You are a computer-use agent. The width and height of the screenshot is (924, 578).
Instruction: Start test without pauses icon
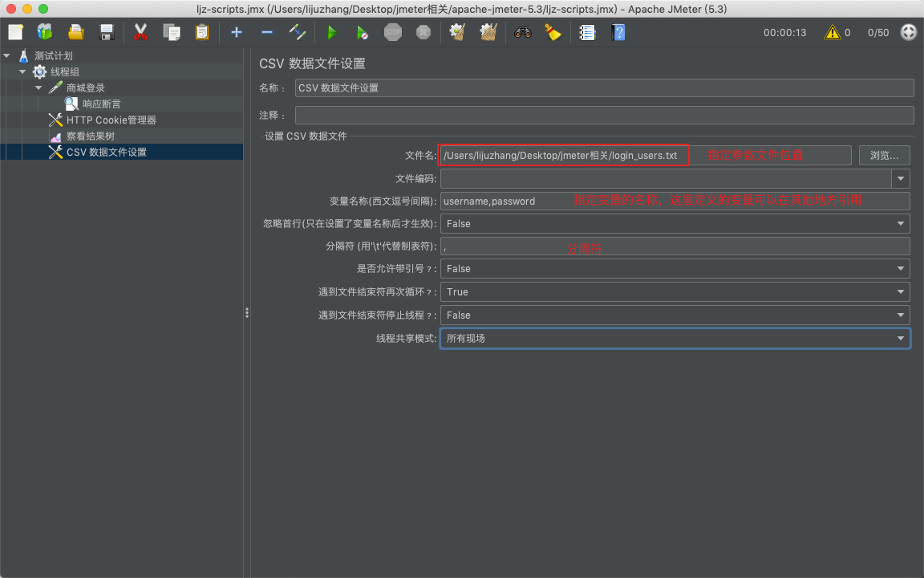(x=363, y=32)
